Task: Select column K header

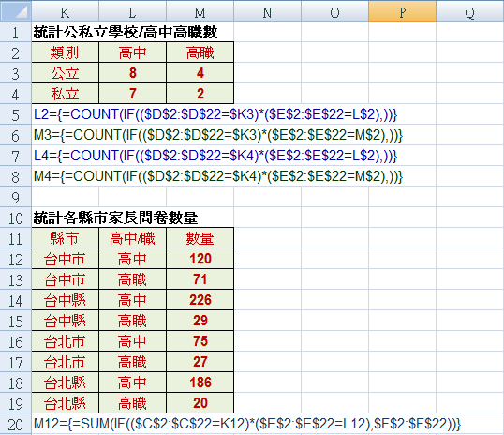Action: (65, 12)
